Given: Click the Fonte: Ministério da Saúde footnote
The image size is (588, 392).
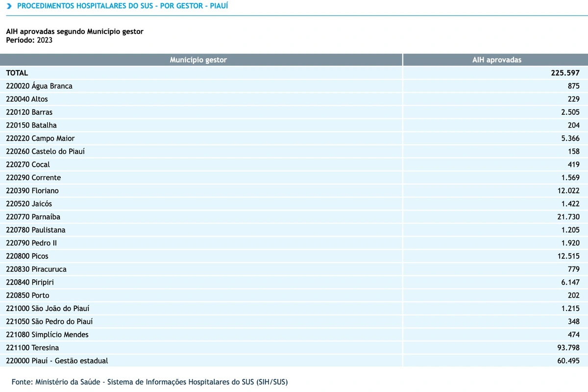Looking at the screenshot, I should coord(149,382).
